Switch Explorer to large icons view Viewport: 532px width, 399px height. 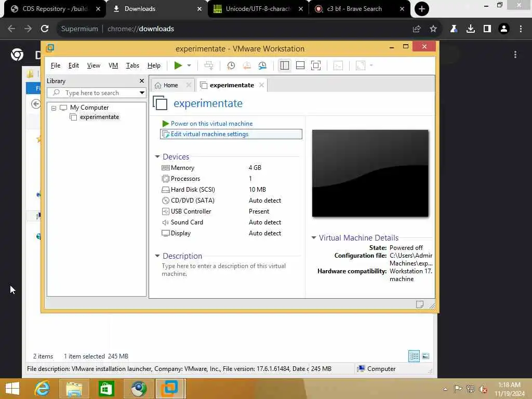(425, 356)
